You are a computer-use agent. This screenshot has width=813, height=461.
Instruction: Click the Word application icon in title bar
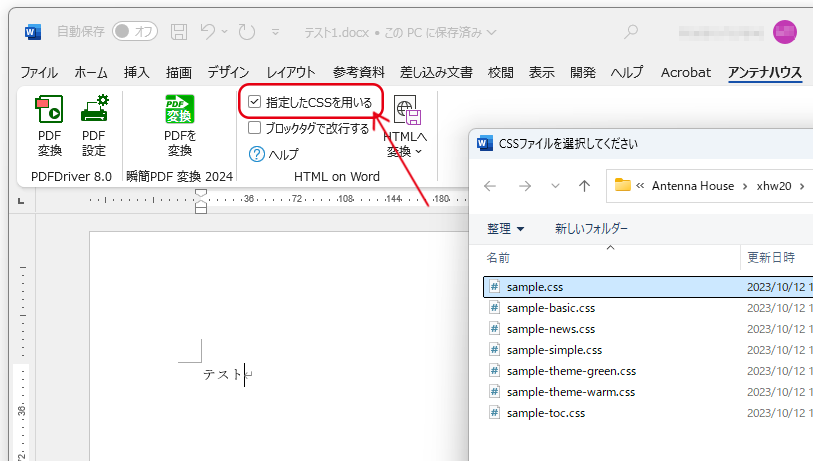[x=33, y=32]
